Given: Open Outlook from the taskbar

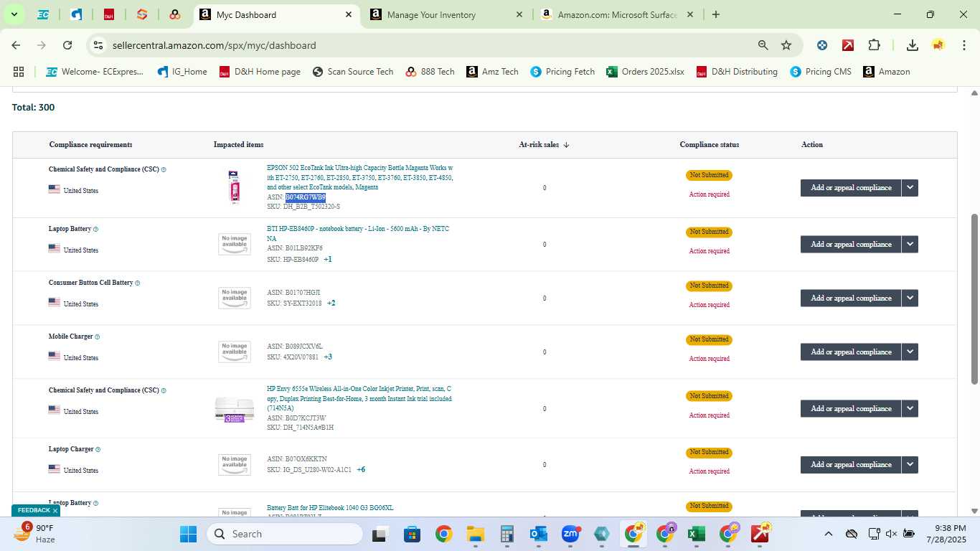Looking at the screenshot, I should (538, 534).
